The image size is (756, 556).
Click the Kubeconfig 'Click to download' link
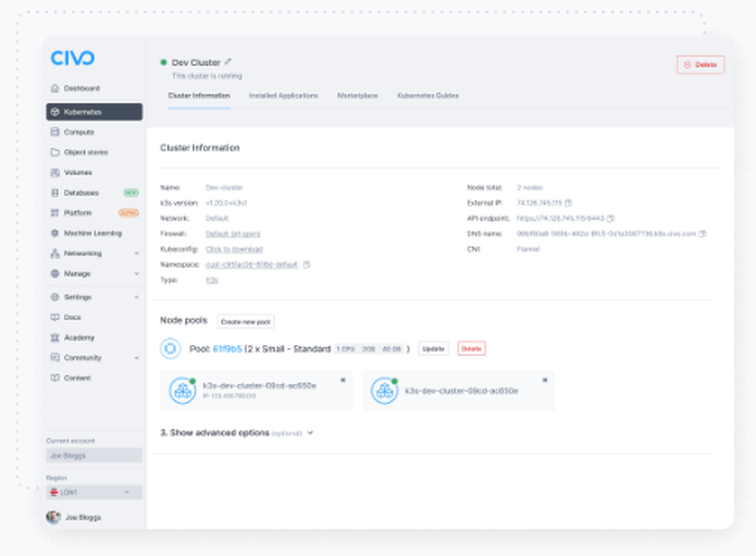(x=234, y=249)
